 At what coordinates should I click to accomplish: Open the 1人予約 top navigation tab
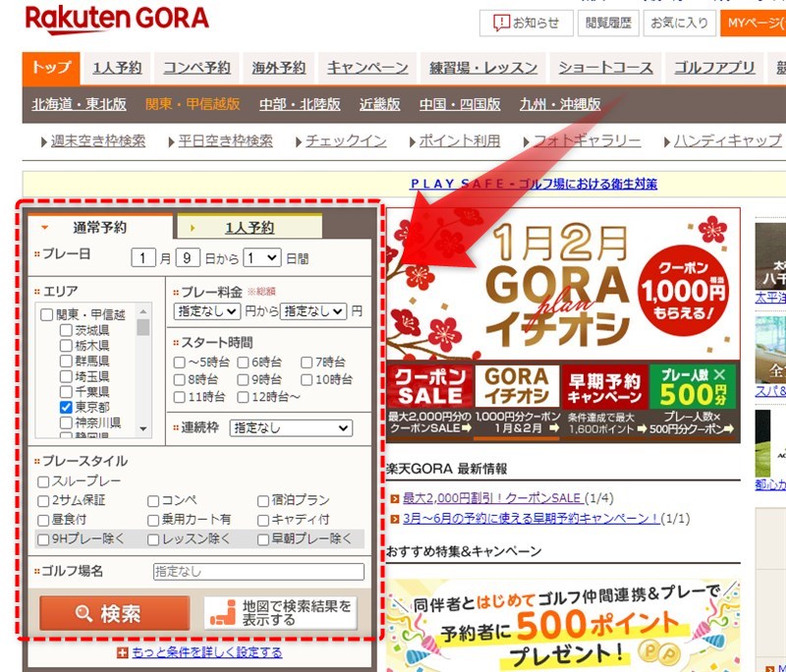point(117,68)
